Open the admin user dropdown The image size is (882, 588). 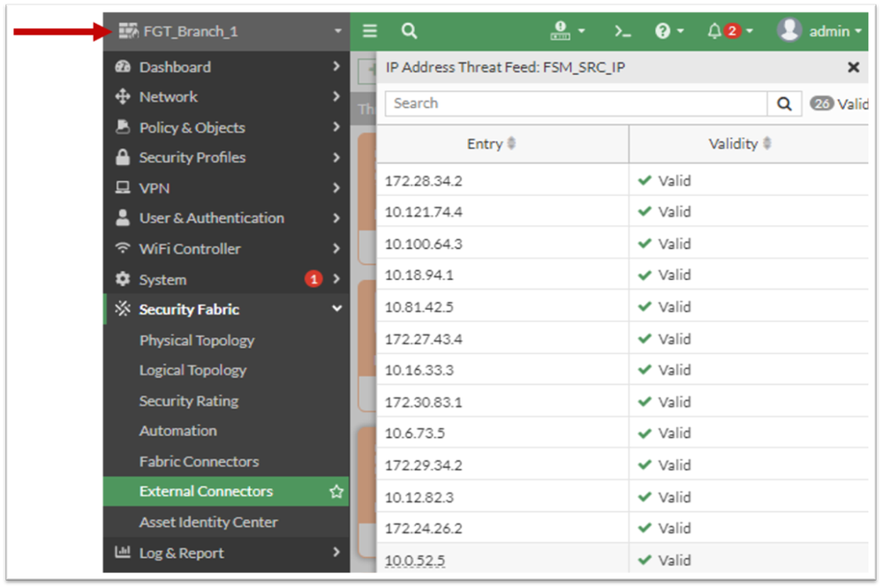point(820,31)
